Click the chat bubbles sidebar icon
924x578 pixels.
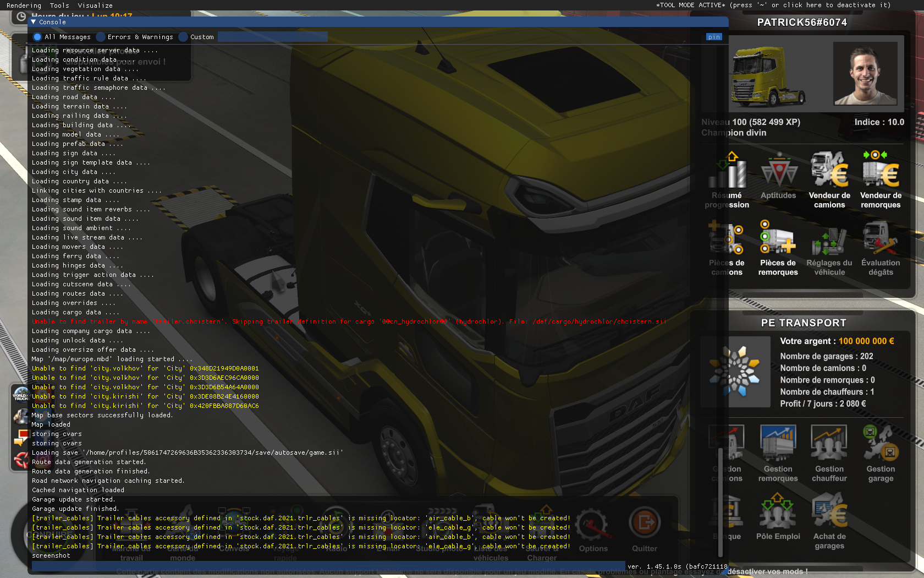click(20, 438)
